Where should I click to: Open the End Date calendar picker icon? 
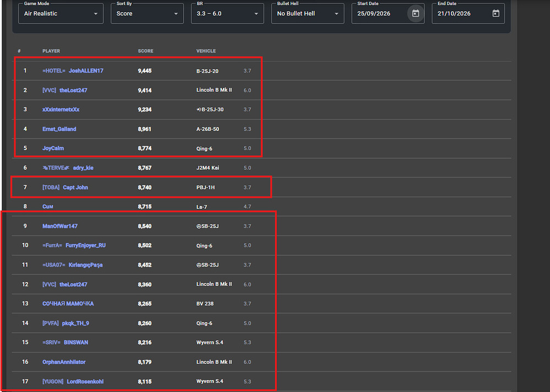point(496,14)
